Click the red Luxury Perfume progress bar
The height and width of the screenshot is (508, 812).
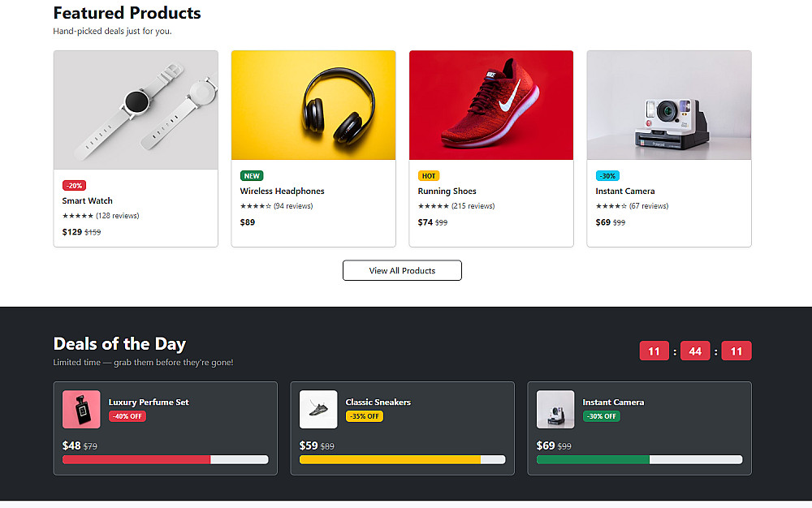136,460
